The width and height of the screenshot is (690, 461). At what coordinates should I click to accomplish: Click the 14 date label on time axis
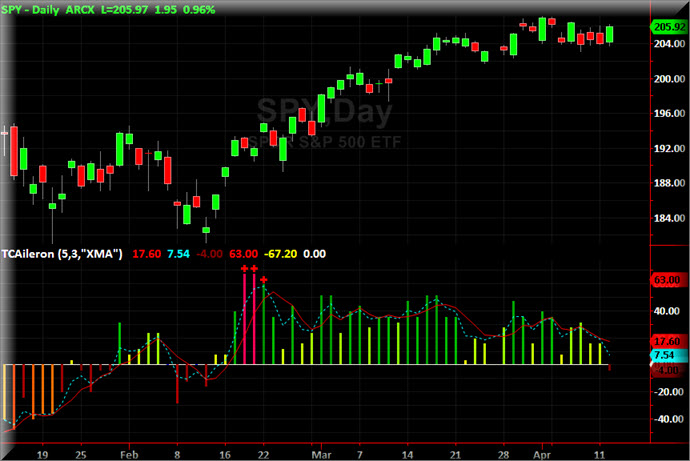[407, 454]
